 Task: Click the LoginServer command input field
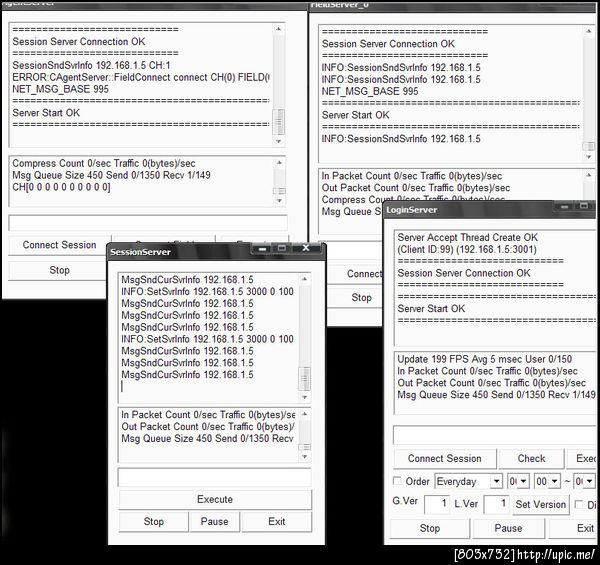pyautogui.click(x=494, y=435)
